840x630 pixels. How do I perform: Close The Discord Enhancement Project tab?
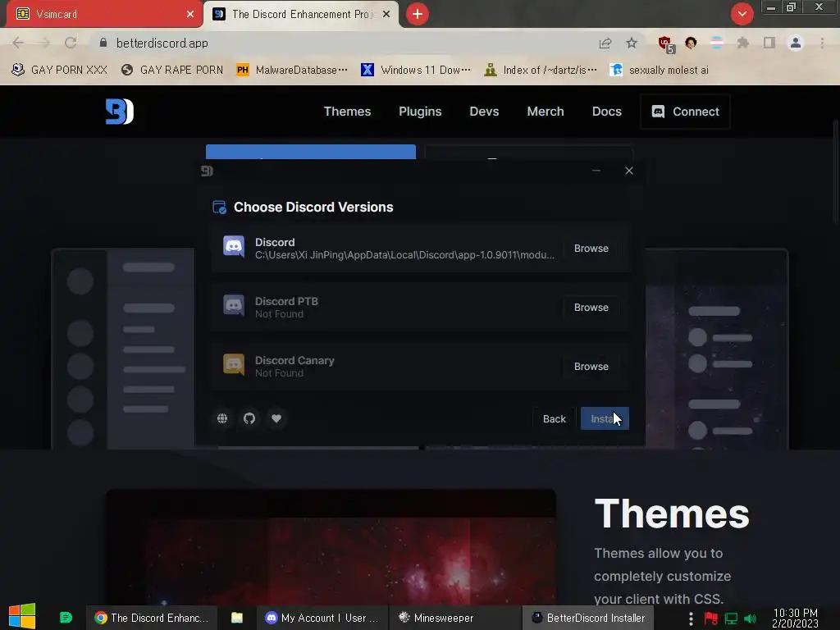(x=386, y=14)
